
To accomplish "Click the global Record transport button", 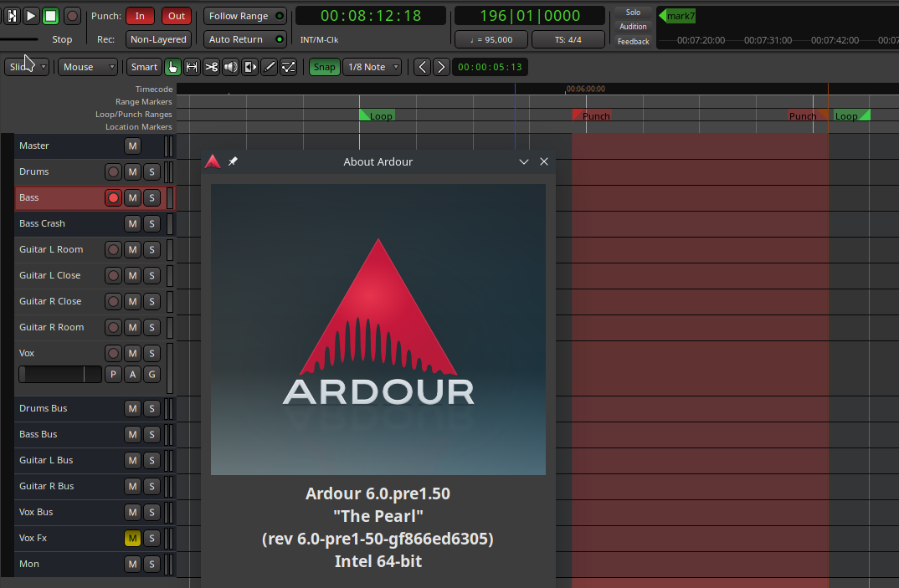I will (x=73, y=16).
